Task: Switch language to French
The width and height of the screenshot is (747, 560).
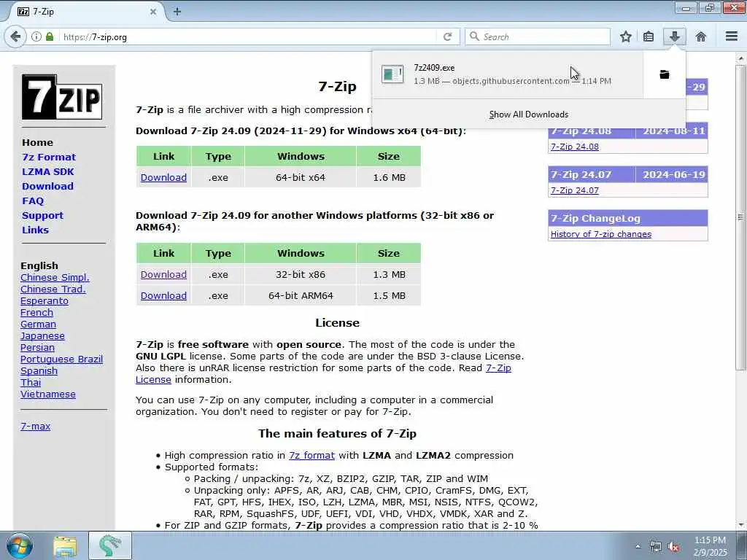Action: [36, 312]
